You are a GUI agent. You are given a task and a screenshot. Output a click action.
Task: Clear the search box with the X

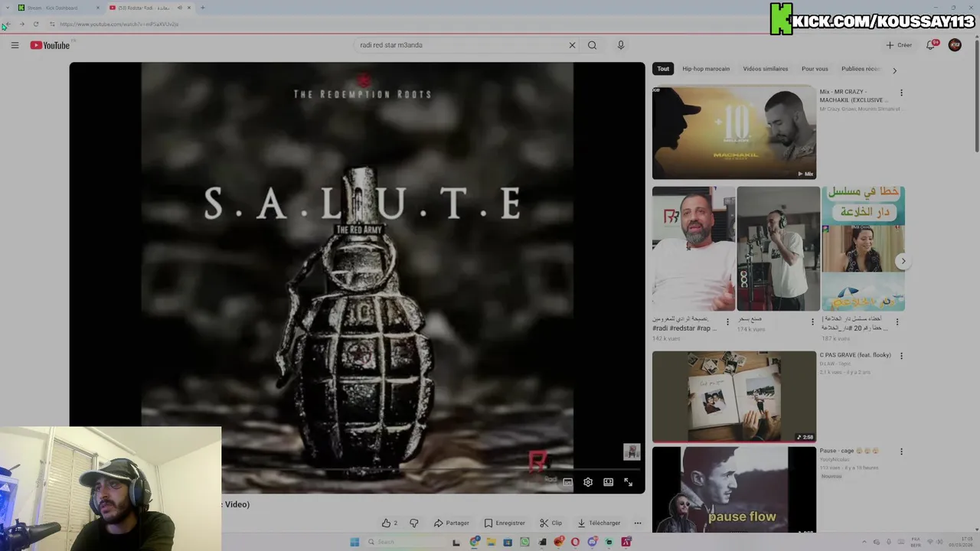[572, 45]
